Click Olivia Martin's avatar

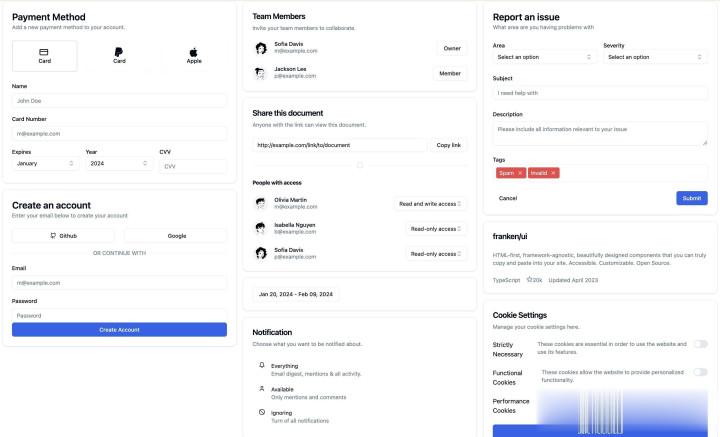[261, 203]
